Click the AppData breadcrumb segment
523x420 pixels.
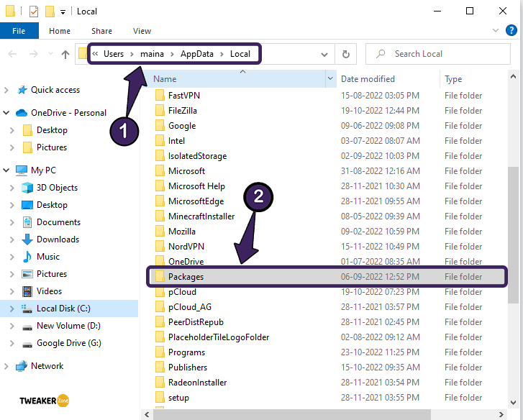pyautogui.click(x=197, y=54)
